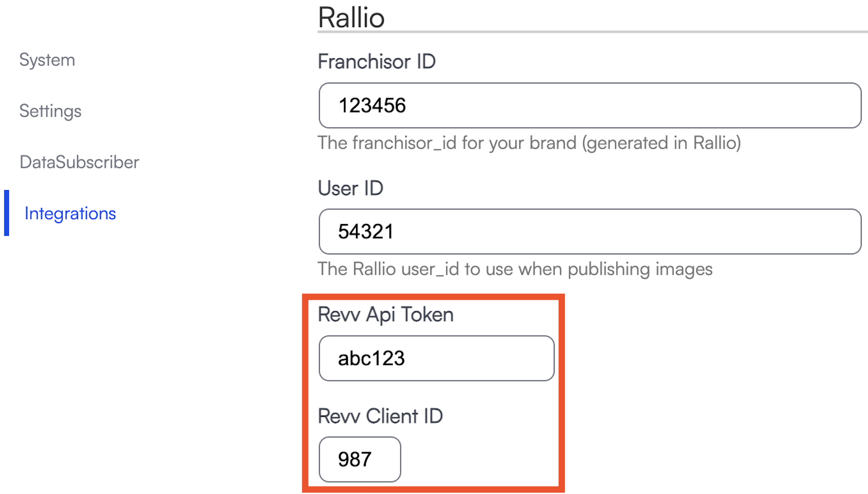868x494 pixels.
Task: Switch to the Integrations section
Action: point(70,213)
